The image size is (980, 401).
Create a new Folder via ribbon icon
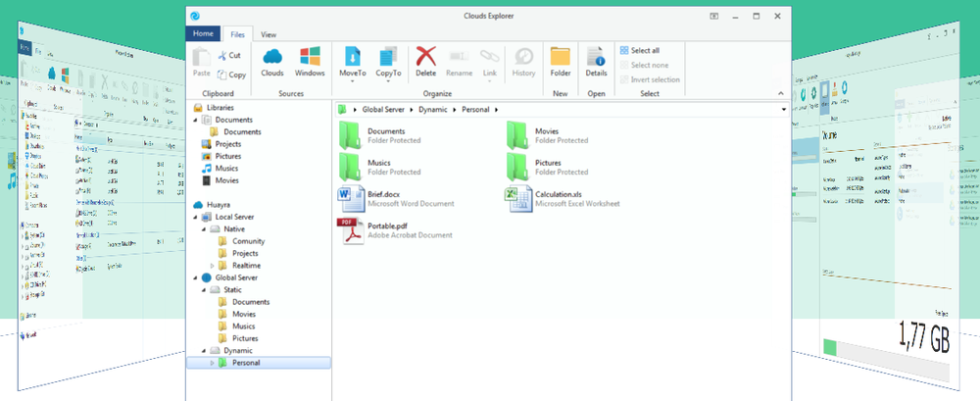(560, 56)
